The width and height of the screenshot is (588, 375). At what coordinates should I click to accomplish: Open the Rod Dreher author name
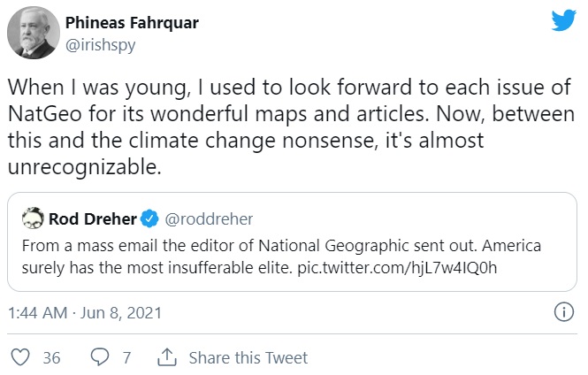pyautogui.click(x=90, y=218)
